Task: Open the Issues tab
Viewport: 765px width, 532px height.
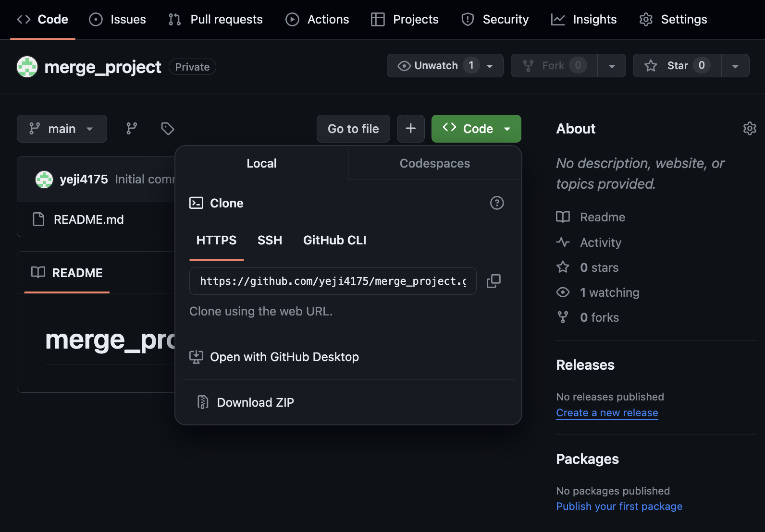Action: tap(118, 19)
